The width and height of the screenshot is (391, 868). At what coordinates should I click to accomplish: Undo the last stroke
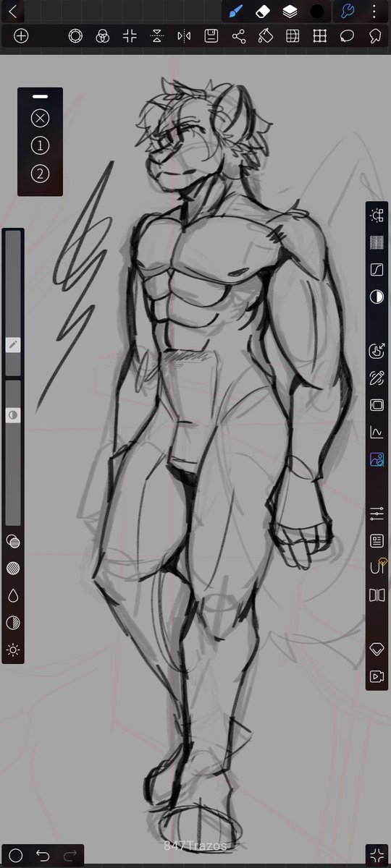coord(43,856)
